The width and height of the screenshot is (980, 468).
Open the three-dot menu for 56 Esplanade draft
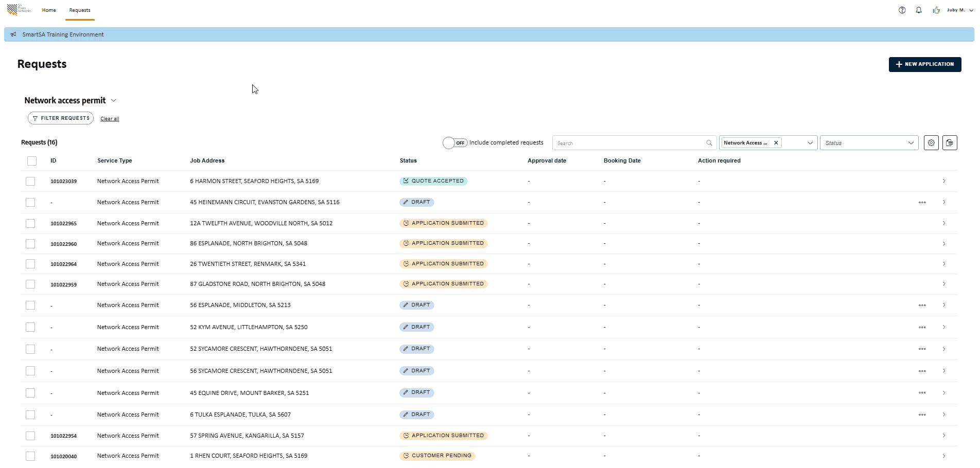[x=922, y=305]
